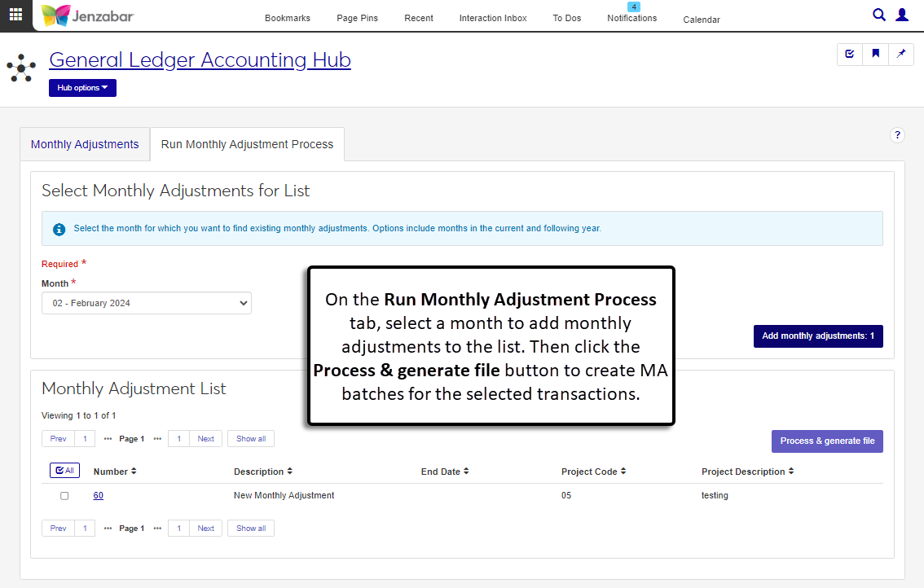Image resolution: width=924 pixels, height=588 pixels.
Task: Open the Notifications menu
Action: [x=631, y=18]
